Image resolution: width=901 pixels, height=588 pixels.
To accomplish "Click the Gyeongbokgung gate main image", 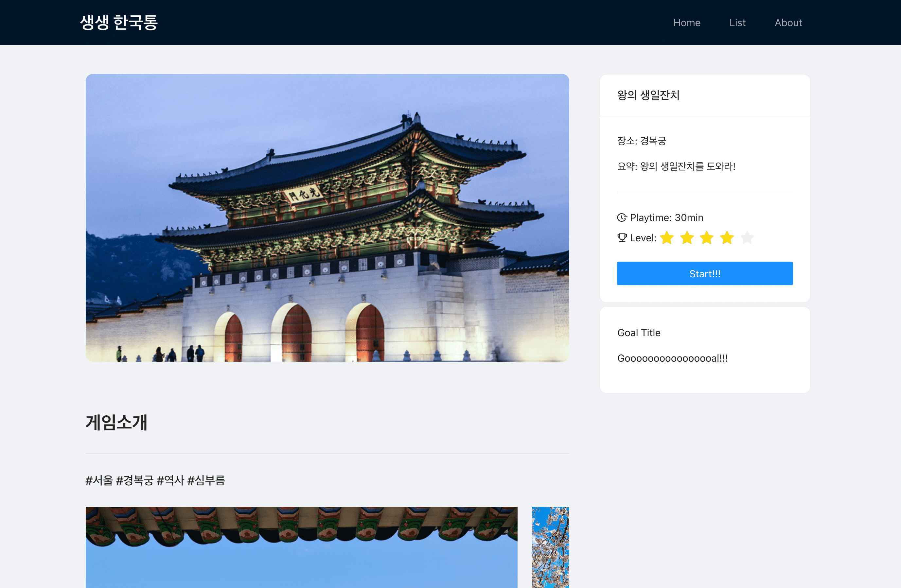I will pos(327,218).
